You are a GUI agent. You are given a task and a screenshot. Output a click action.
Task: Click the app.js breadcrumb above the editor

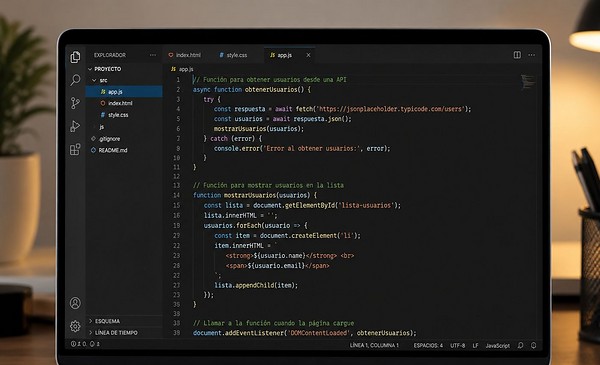point(182,69)
